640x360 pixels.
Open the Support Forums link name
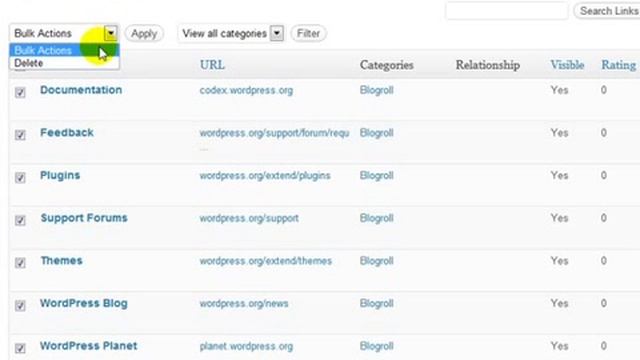[84, 218]
